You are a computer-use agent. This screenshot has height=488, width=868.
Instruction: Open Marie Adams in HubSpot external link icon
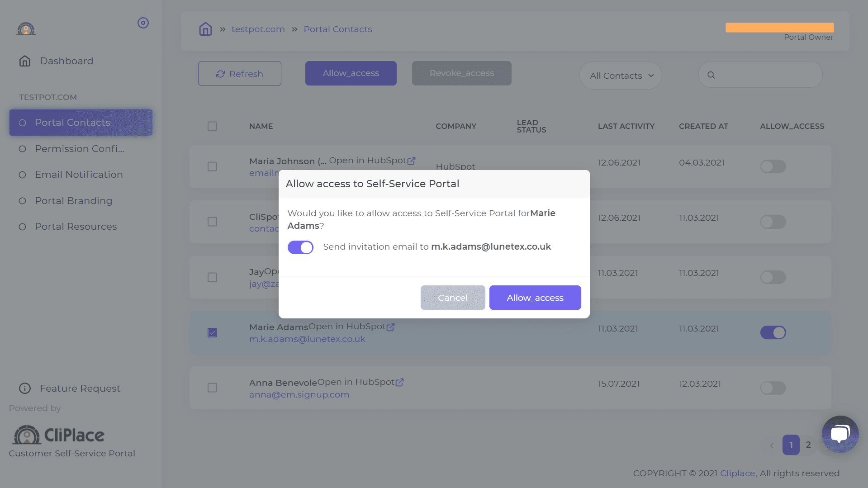(390, 327)
